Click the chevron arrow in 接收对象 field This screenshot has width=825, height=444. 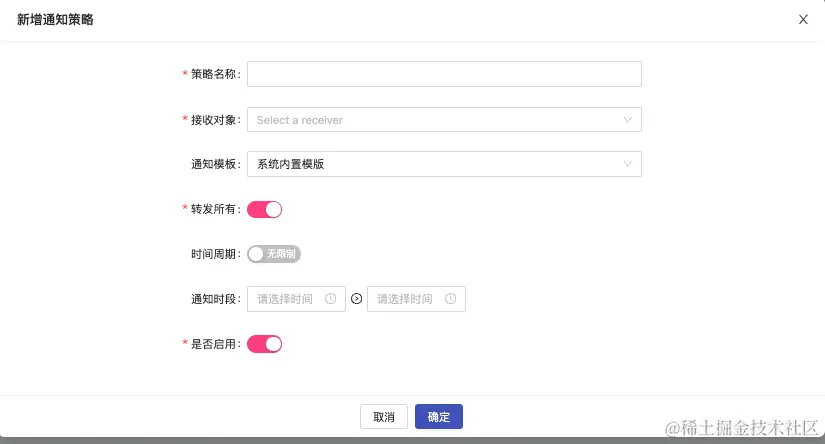coord(627,120)
